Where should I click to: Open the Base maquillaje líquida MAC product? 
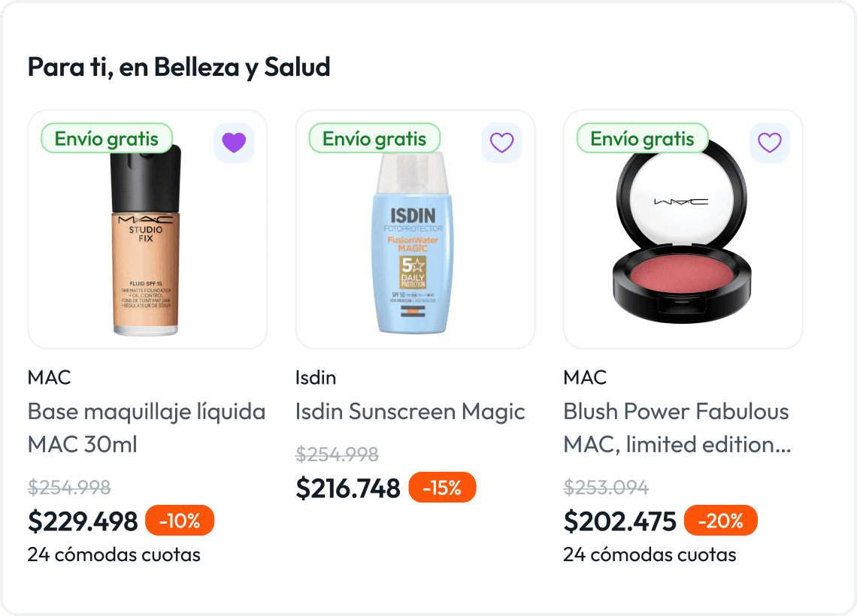coord(146,427)
